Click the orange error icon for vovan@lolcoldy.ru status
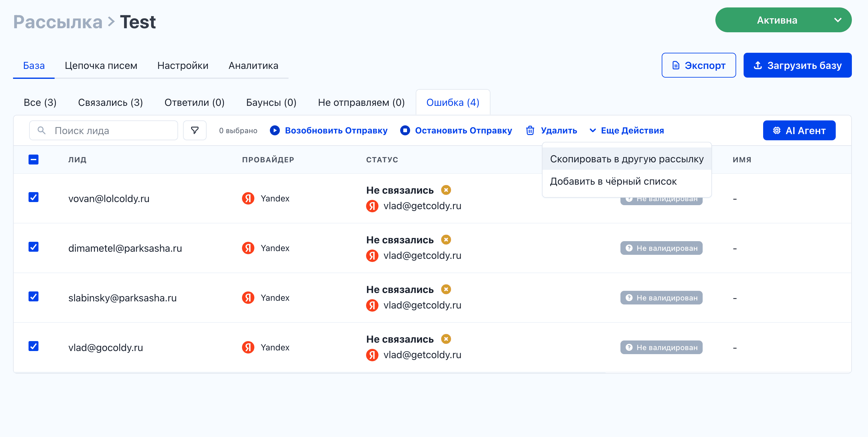The height and width of the screenshot is (437, 868). point(446,190)
